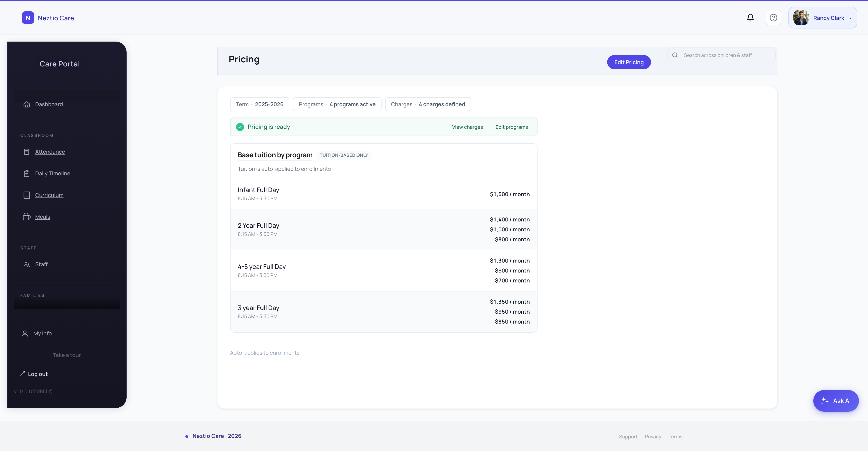Open the help question mark icon

[x=773, y=18]
